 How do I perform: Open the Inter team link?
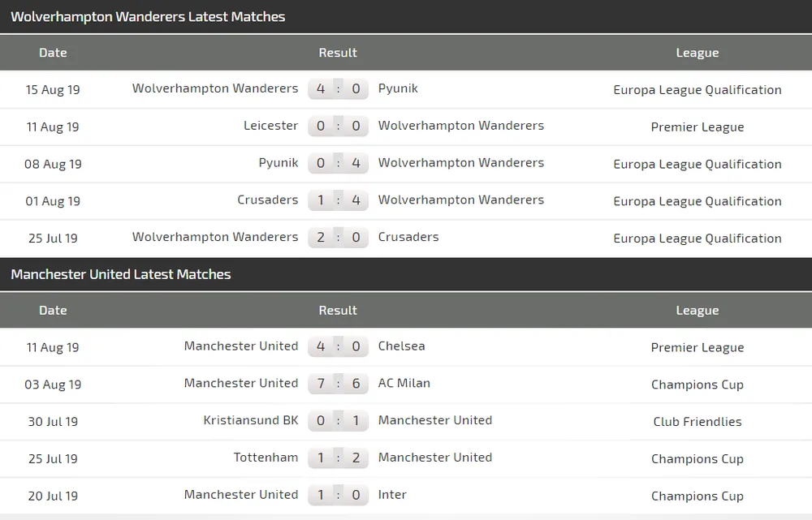coord(392,495)
